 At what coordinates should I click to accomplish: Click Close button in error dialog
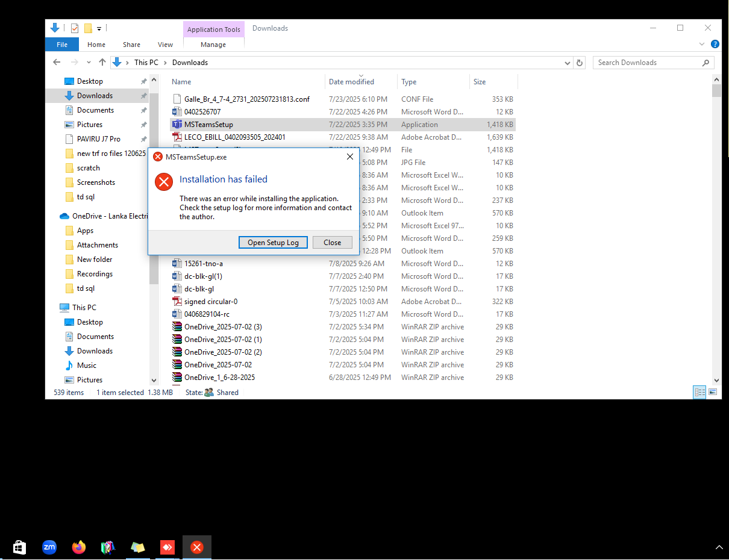click(332, 242)
